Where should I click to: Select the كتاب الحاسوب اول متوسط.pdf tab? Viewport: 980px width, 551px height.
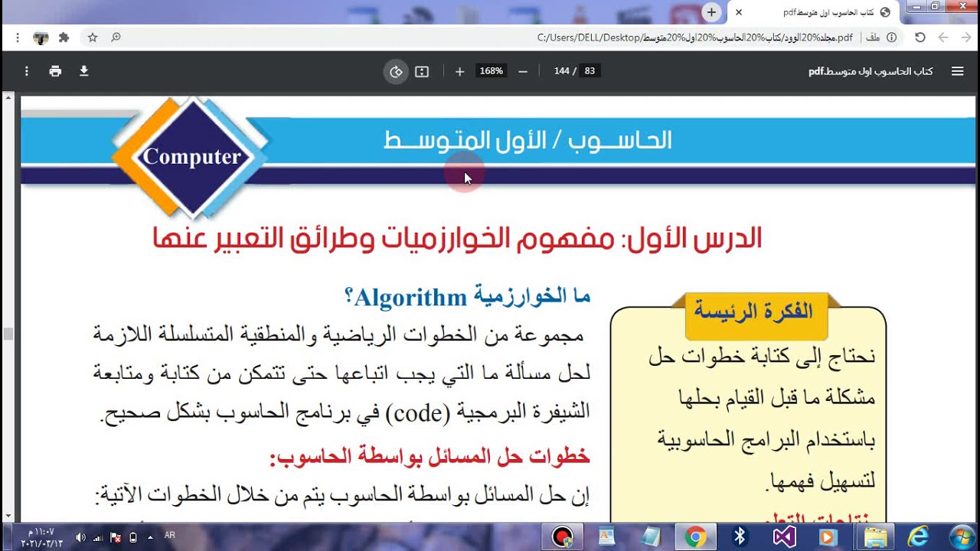814,13
